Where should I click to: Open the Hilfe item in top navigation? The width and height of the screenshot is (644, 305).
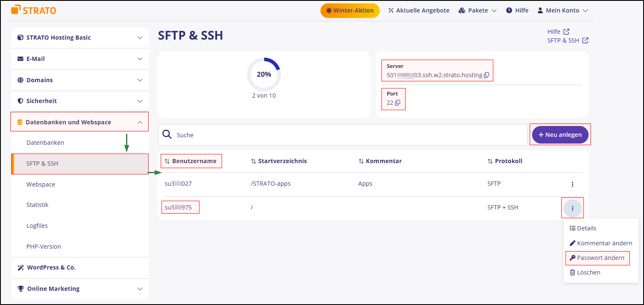click(x=517, y=10)
